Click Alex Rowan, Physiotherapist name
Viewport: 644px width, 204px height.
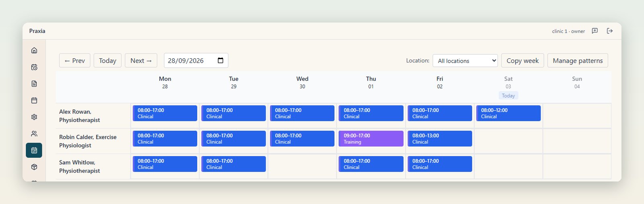(79, 116)
